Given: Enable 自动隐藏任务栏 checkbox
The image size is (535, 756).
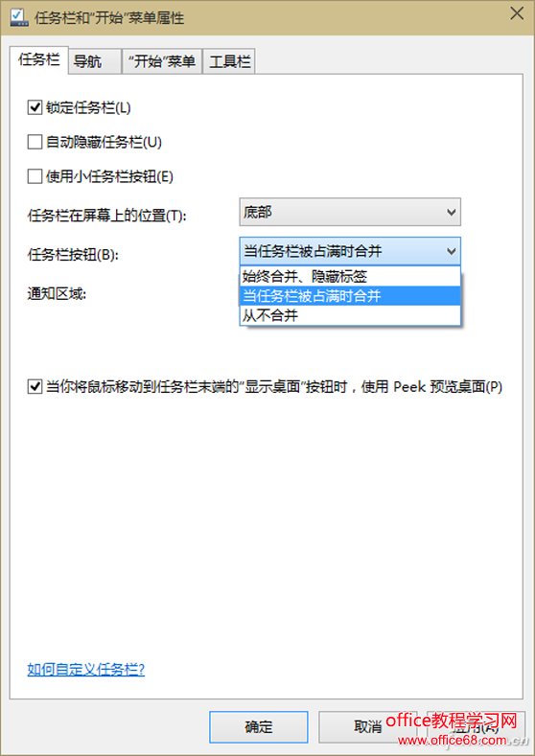Looking at the screenshot, I should coord(35,142).
